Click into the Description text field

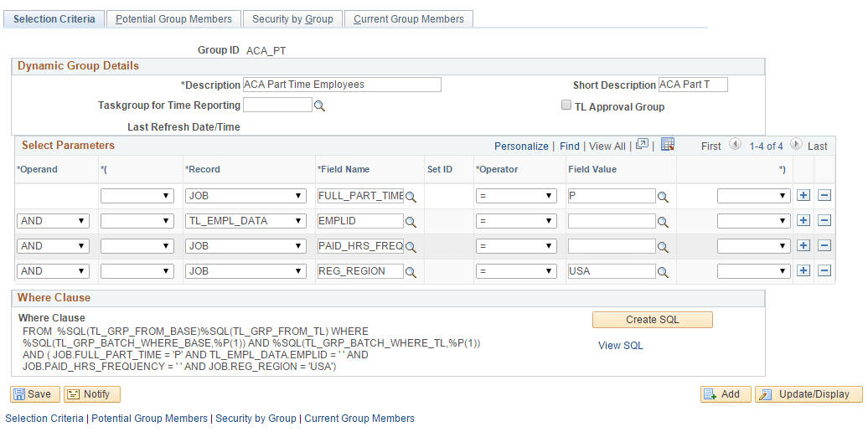(x=342, y=85)
